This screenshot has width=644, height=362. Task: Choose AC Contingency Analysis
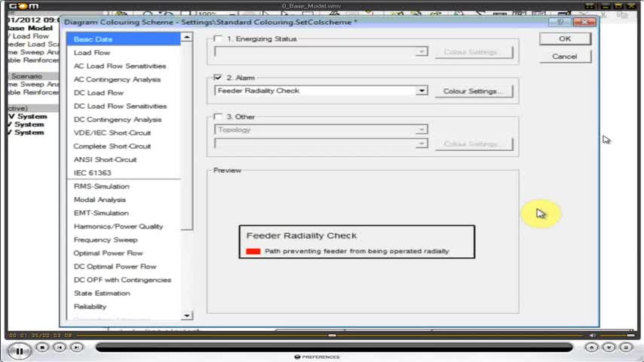click(x=117, y=79)
